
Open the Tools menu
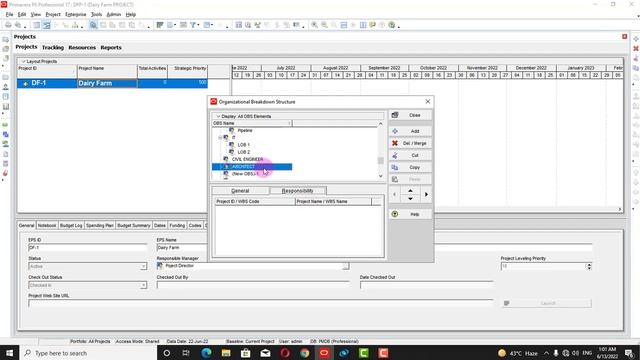(96, 14)
